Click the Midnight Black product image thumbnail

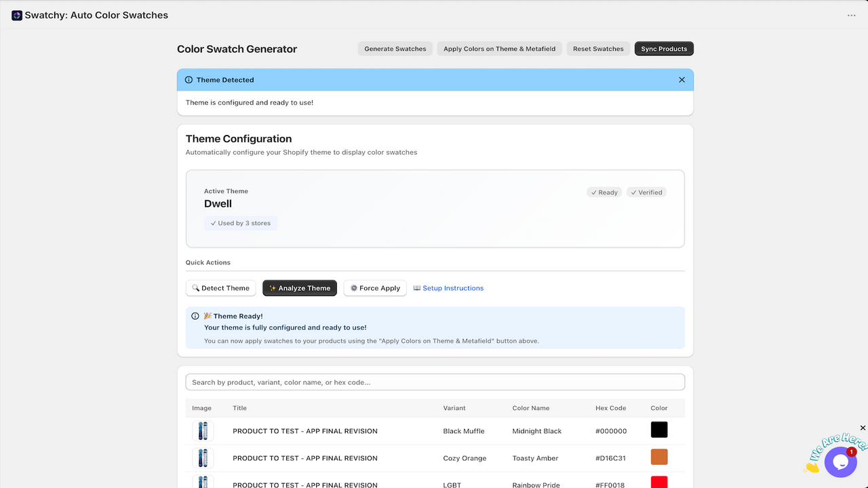203,431
